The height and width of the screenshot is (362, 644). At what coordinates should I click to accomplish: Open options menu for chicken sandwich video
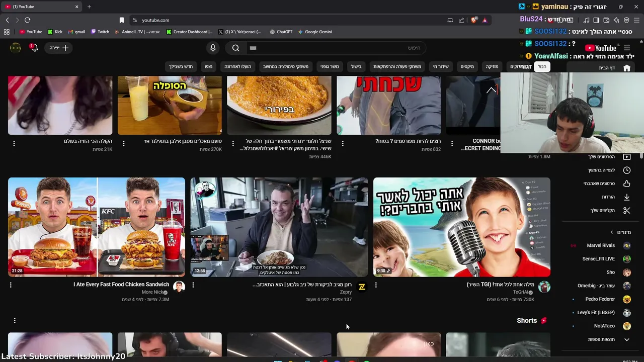(x=11, y=285)
